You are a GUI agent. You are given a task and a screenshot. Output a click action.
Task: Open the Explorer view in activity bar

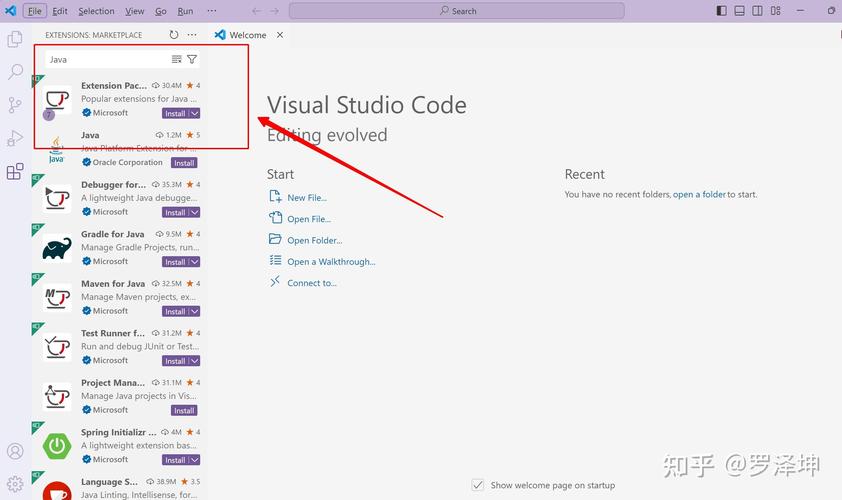pyautogui.click(x=15, y=39)
